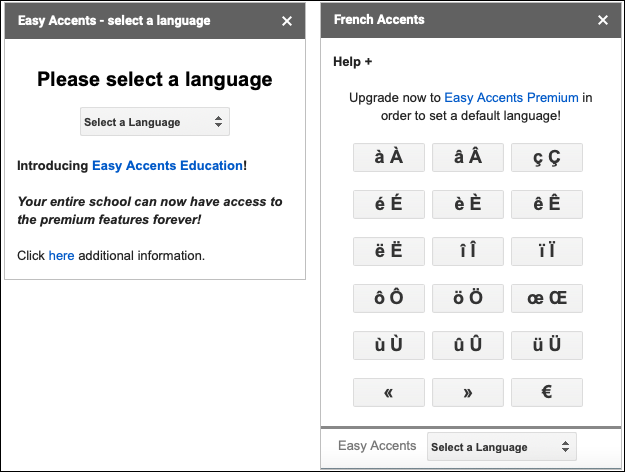Expand the Help + section
Viewport: 625px width, 472px height.
tap(352, 62)
